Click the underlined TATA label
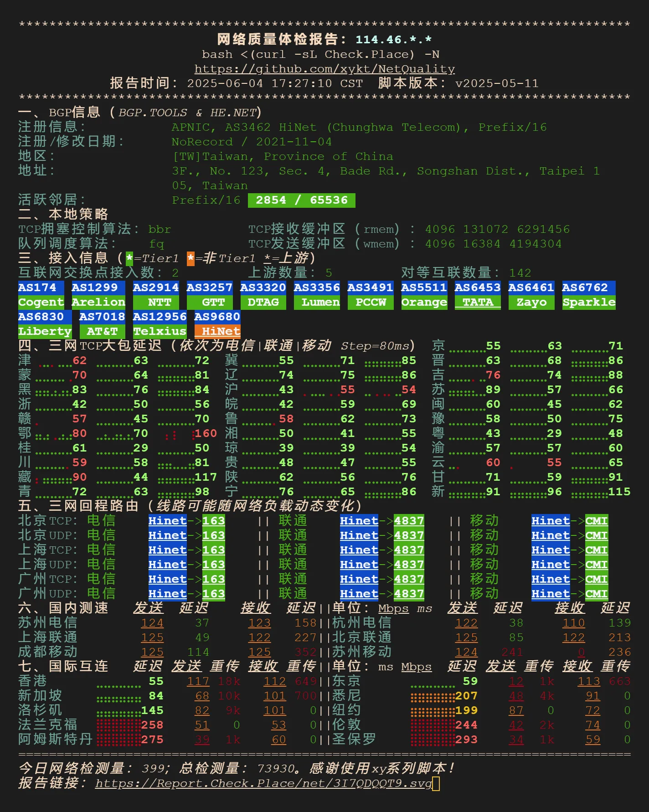This screenshot has height=812, width=649. click(x=478, y=302)
